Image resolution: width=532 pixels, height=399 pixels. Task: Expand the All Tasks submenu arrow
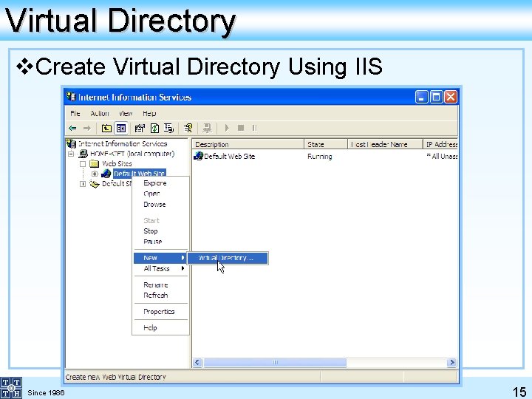pos(183,268)
